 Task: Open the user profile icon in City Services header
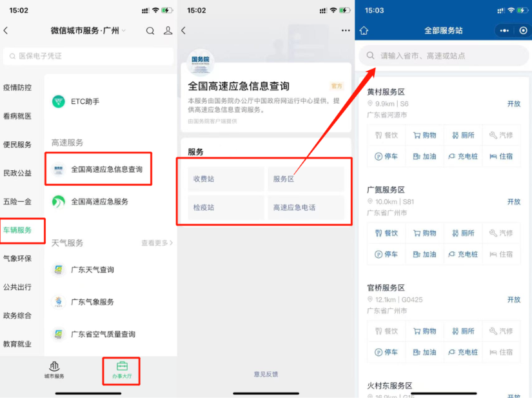(x=168, y=31)
